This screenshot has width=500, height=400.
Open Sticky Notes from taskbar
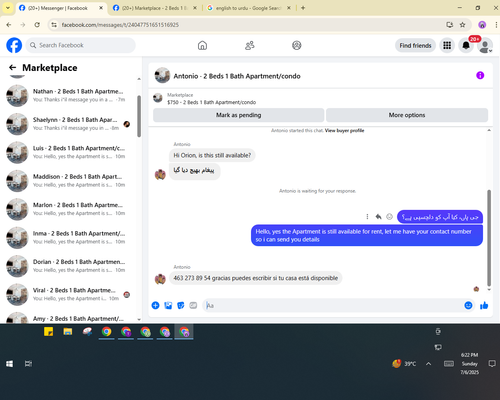(x=48, y=332)
